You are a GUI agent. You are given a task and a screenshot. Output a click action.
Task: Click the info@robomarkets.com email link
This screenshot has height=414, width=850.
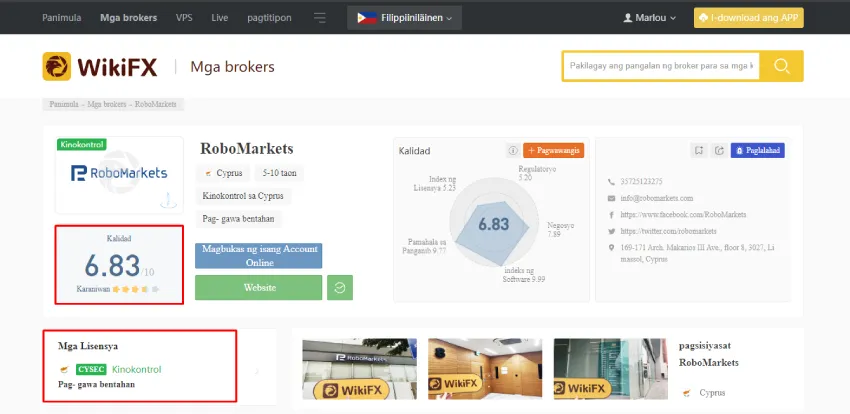tap(656, 198)
